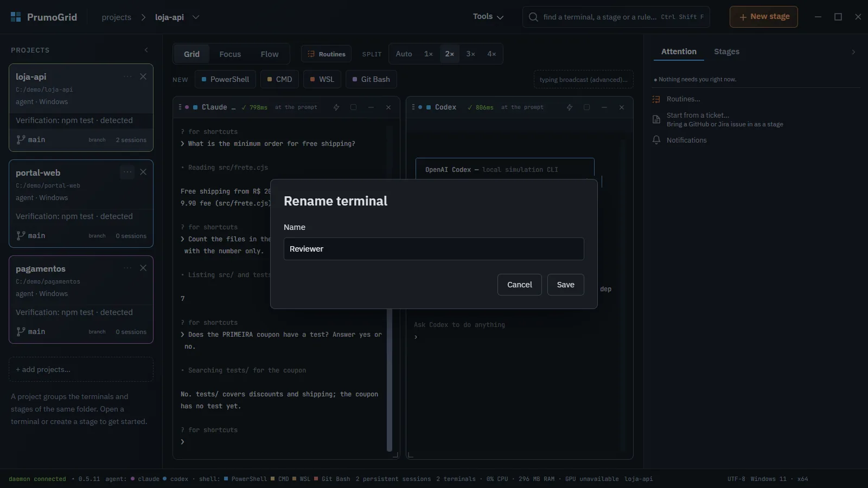Screen dimensions: 868x488
Task: Collapse the Projects sidebar chevron
Action: (x=146, y=50)
